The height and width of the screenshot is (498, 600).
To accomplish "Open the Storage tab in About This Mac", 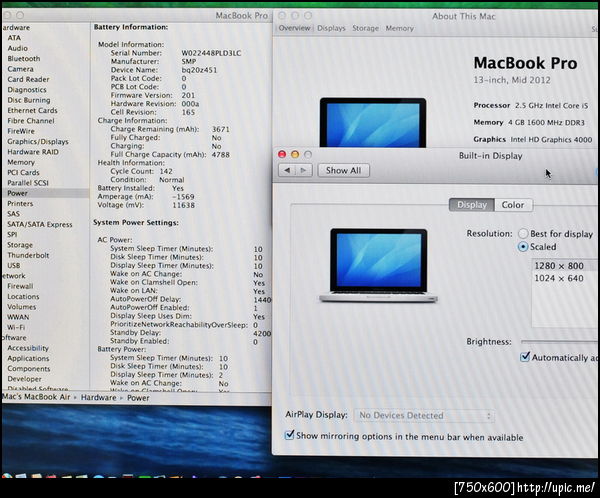I will [365, 28].
